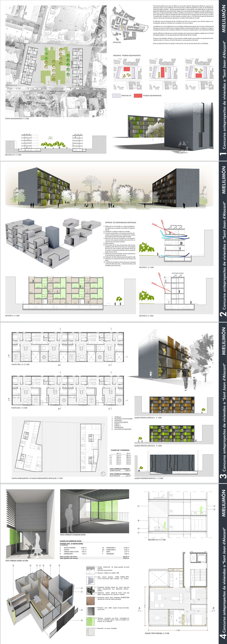This screenshot has height=644, width=227.
Task: Click the Criterios de Sostenibilidad Adoptados heading
Action: coord(120,222)
